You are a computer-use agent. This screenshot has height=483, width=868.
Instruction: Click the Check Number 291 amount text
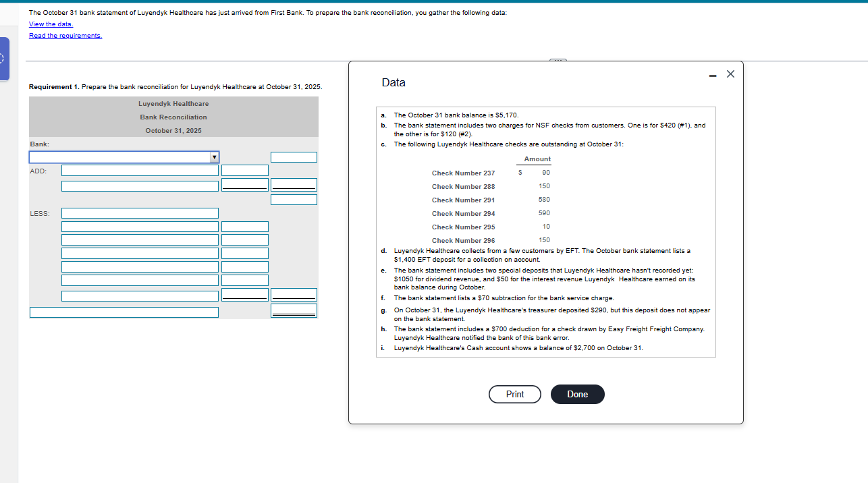[543, 200]
